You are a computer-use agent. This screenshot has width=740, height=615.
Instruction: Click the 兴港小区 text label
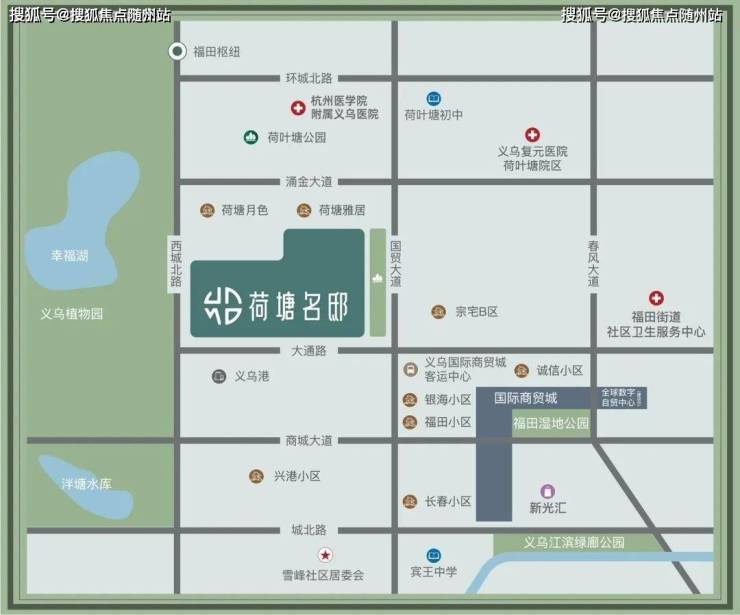tap(297, 476)
